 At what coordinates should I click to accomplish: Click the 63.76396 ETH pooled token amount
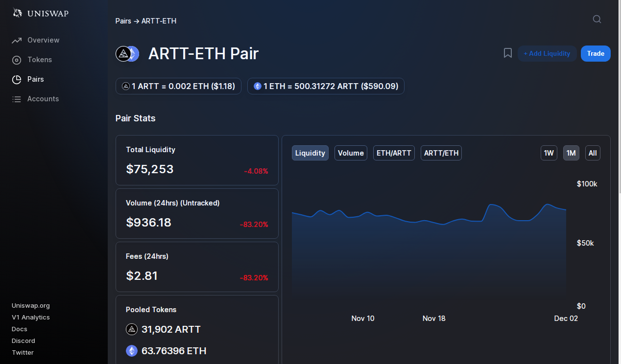coord(174,351)
